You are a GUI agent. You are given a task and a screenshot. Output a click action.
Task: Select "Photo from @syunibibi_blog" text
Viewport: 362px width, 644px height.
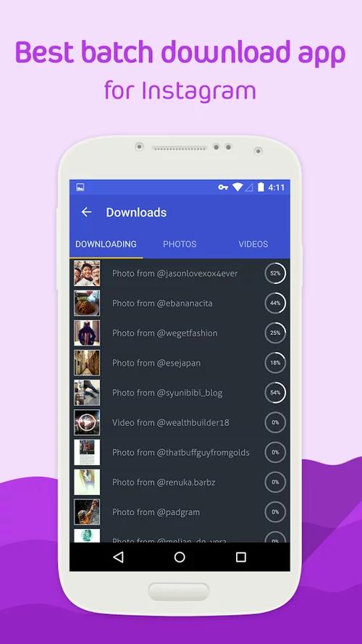(167, 393)
